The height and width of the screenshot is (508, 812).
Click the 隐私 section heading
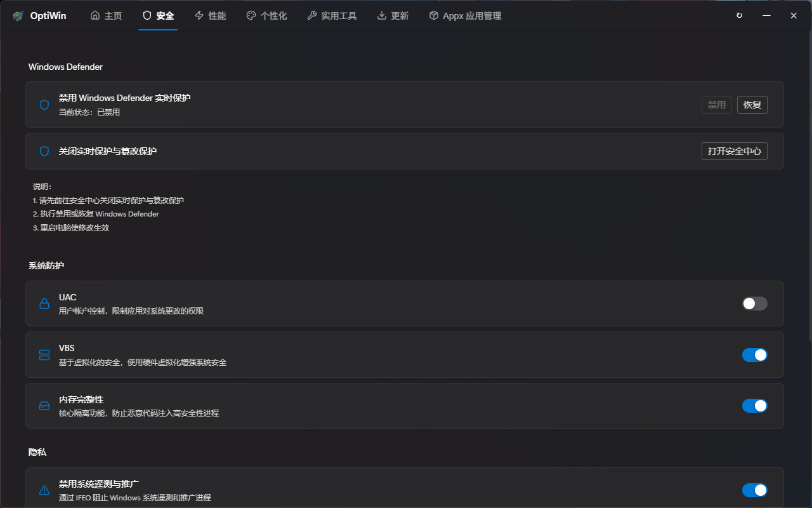37,452
